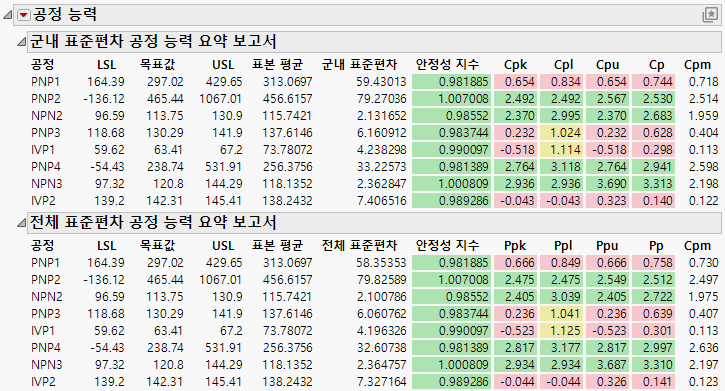Click PNP4 row in the 전체 table
Screen dimensions: 725x391
[x=375, y=348]
